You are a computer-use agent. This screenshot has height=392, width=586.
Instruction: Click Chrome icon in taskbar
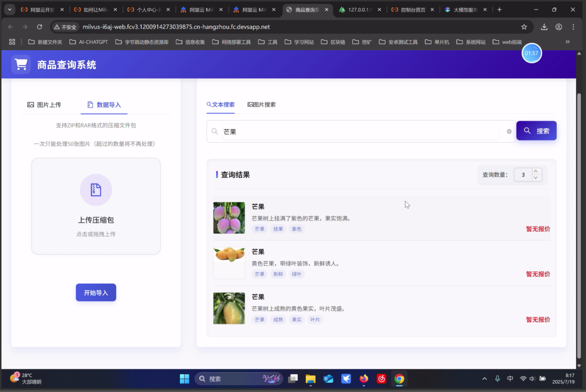click(399, 379)
